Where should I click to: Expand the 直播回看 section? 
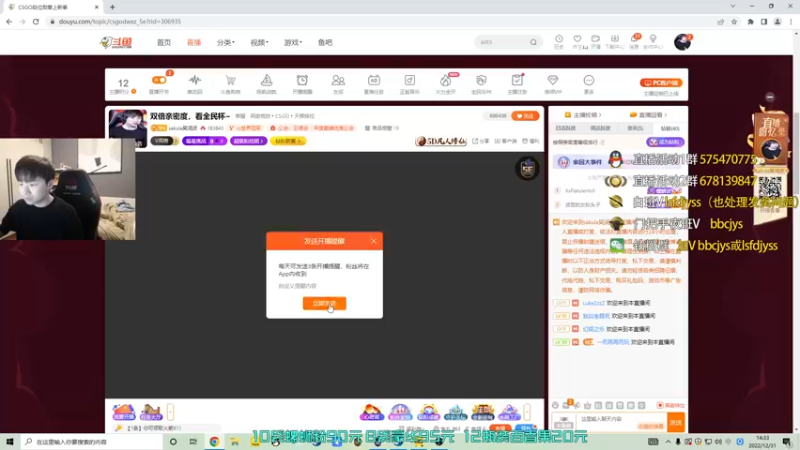point(648,115)
